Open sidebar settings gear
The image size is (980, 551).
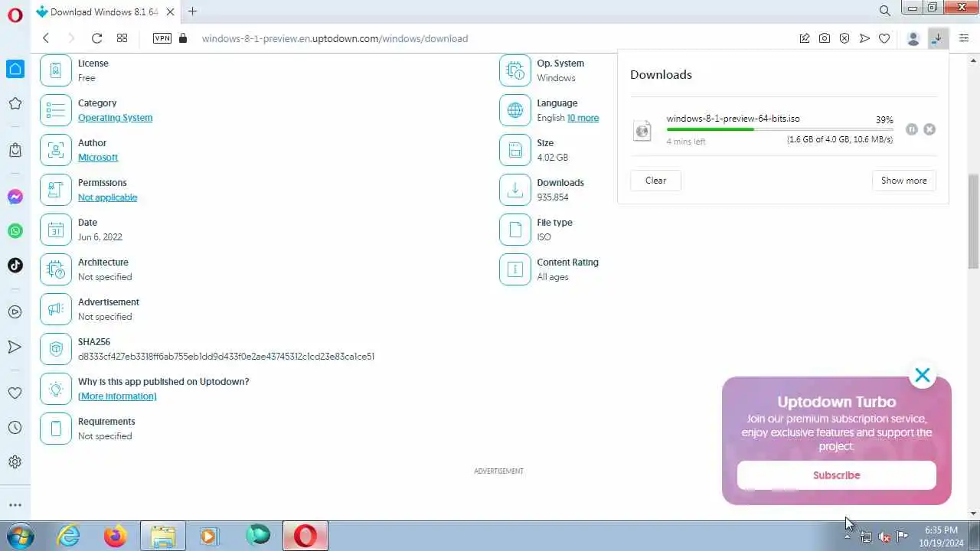(x=15, y=462)
